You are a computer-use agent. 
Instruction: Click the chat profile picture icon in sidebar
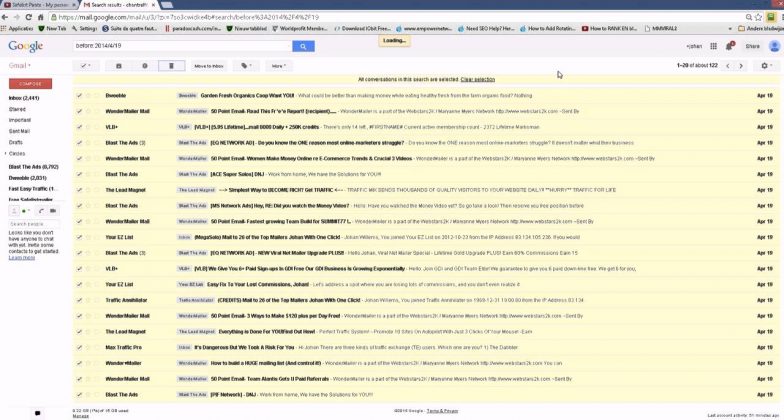pos(14,211)
